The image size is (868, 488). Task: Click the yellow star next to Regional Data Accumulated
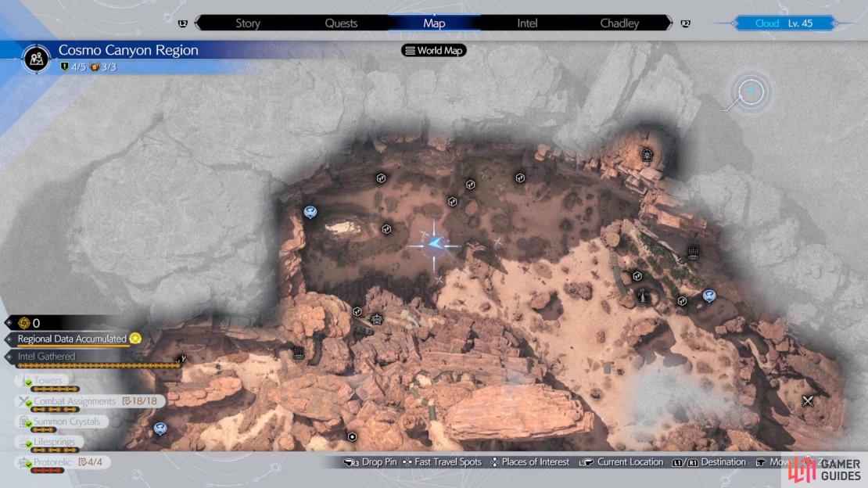tap(135, 339)
